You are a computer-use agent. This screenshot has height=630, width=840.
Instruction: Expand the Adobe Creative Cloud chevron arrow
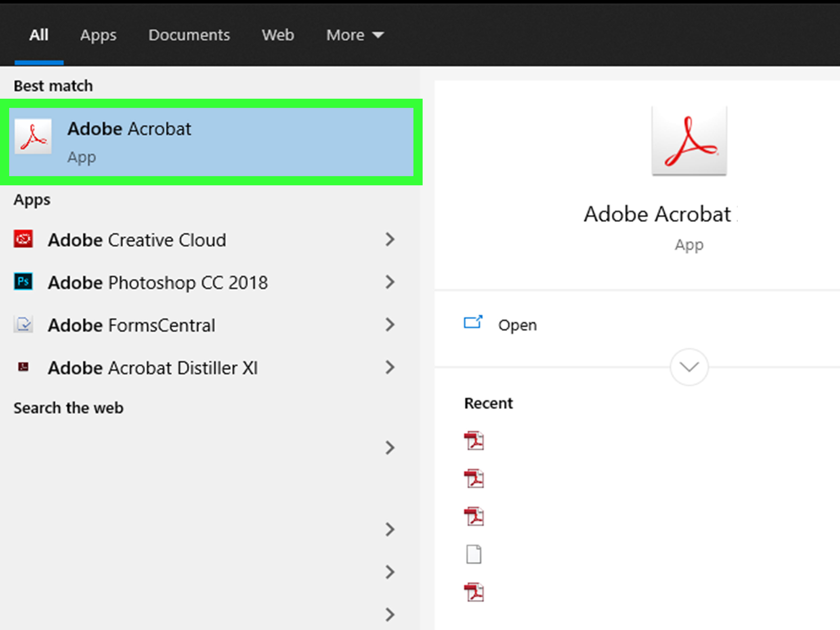point(390,240)
